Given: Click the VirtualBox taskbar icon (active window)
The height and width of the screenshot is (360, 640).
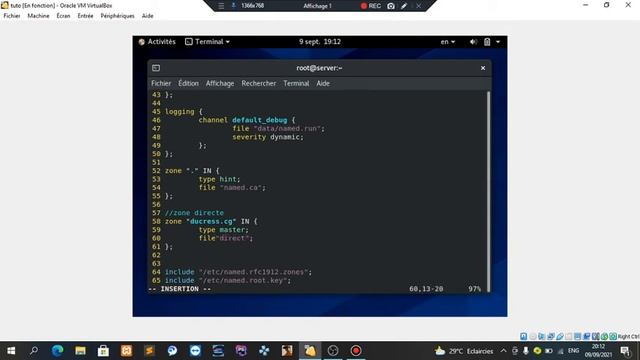Looking at the screenshot, I should (x=310, y=351).
